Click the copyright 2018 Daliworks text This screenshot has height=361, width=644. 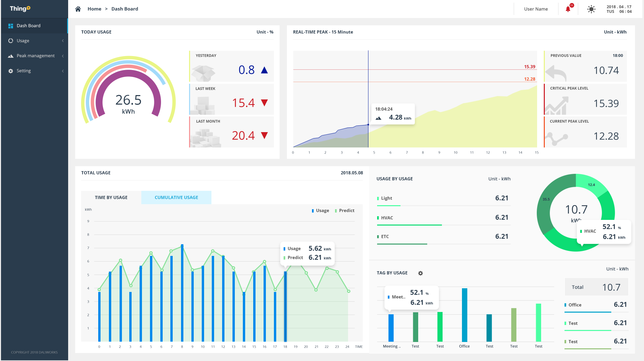point(34,352)
